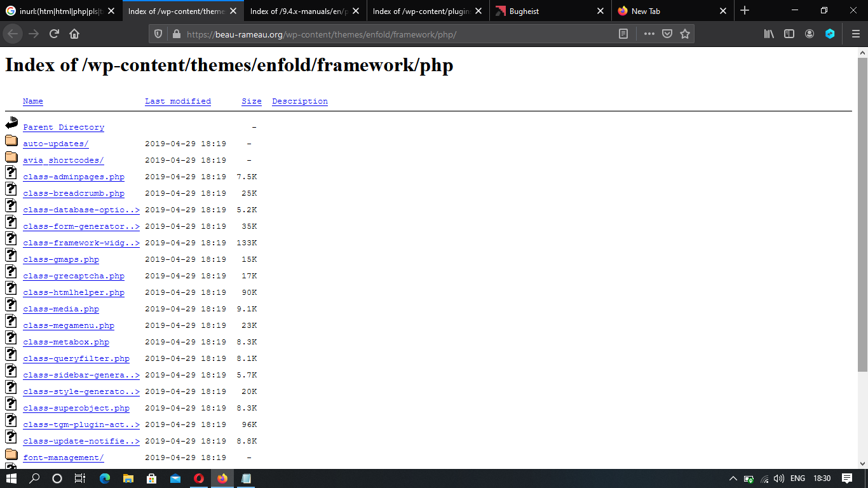Screen dimensions: 868x488
Task: Open notification center icon
Action: (x=847, y=478)
